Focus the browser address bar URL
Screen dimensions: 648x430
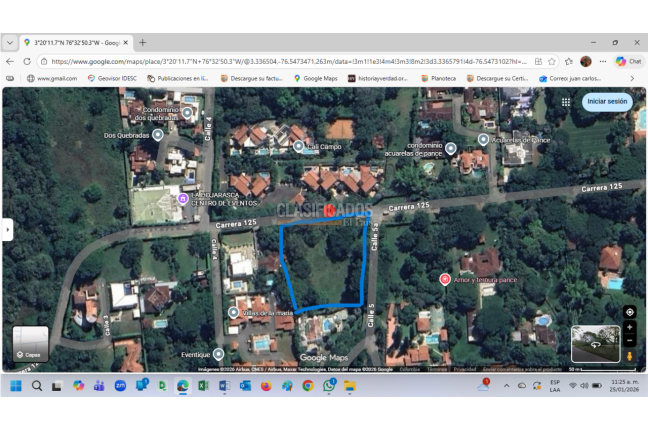click(288, 62)
